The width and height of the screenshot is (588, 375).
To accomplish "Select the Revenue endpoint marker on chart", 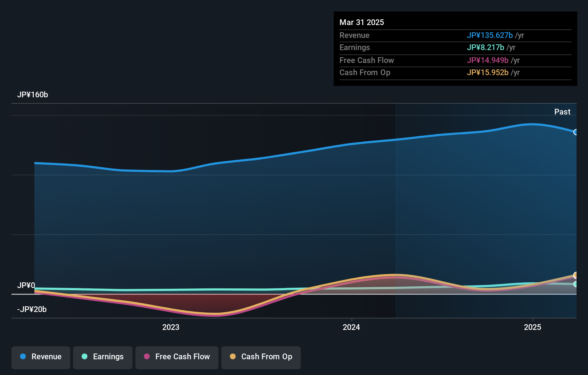I will click(575, 132).
